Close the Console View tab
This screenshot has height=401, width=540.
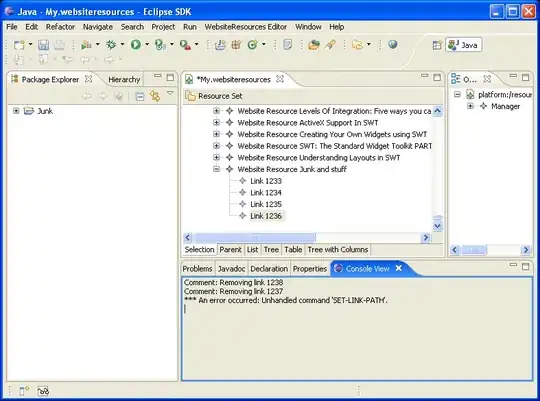pos(398,268)
